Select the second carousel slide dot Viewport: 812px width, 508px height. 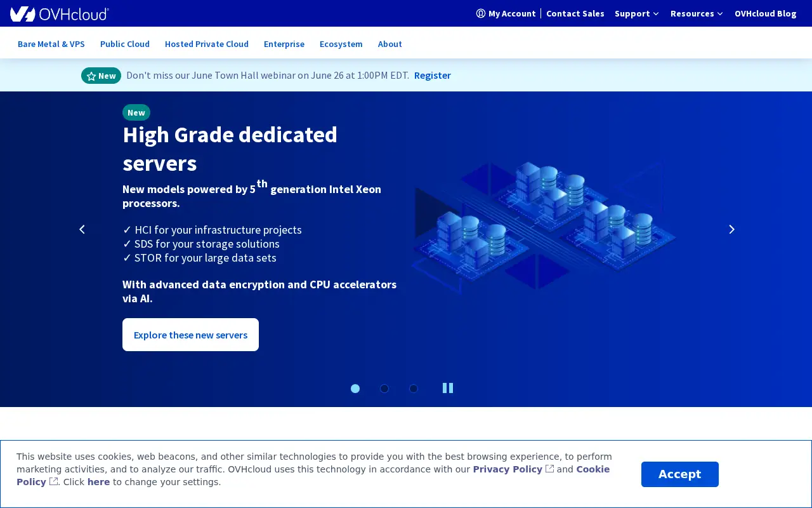(x=384, y=389)
